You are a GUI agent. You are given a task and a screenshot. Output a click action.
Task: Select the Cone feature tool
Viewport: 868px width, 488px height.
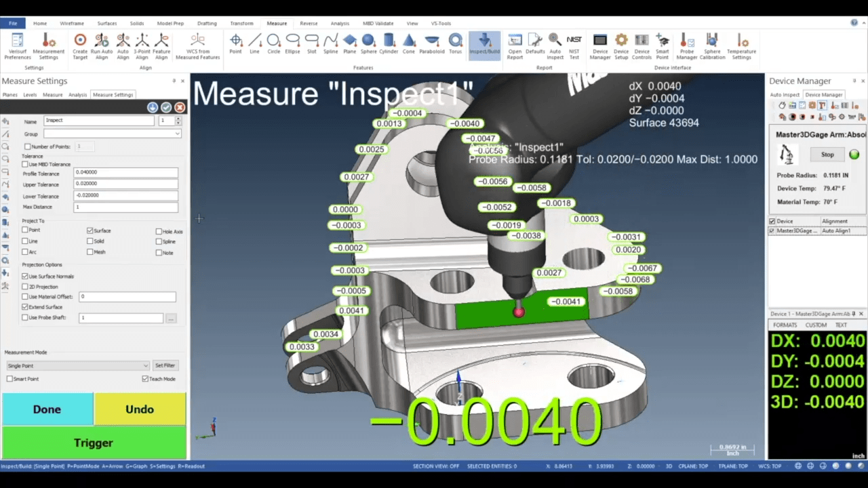(409, 44)
